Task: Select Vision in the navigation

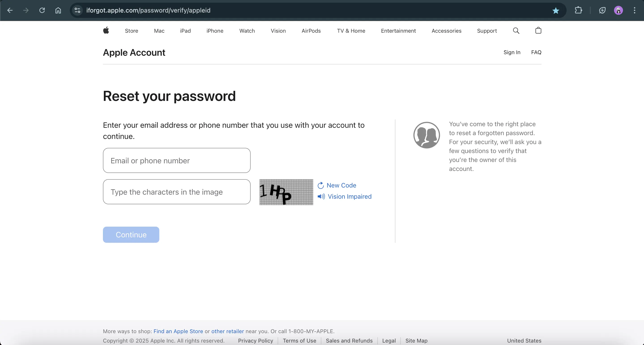Action: pos(278,31)
